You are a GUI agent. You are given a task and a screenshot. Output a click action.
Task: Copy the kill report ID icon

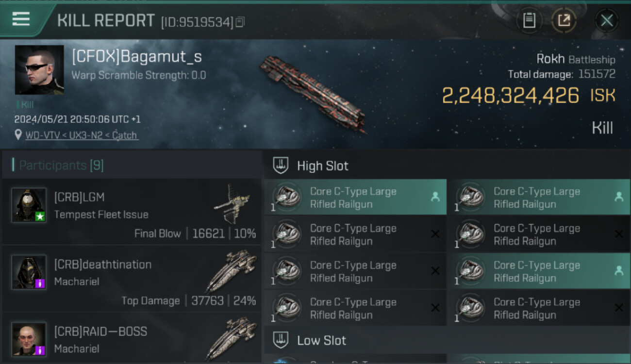240,22
